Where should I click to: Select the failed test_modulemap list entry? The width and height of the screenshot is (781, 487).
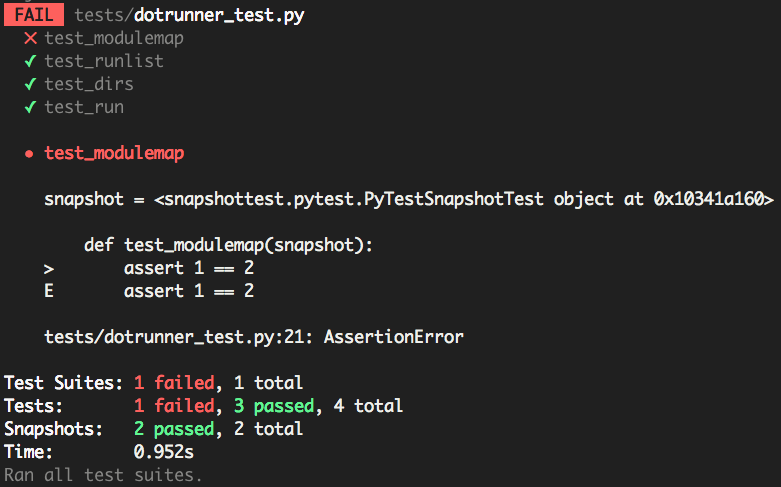point(114,38)
